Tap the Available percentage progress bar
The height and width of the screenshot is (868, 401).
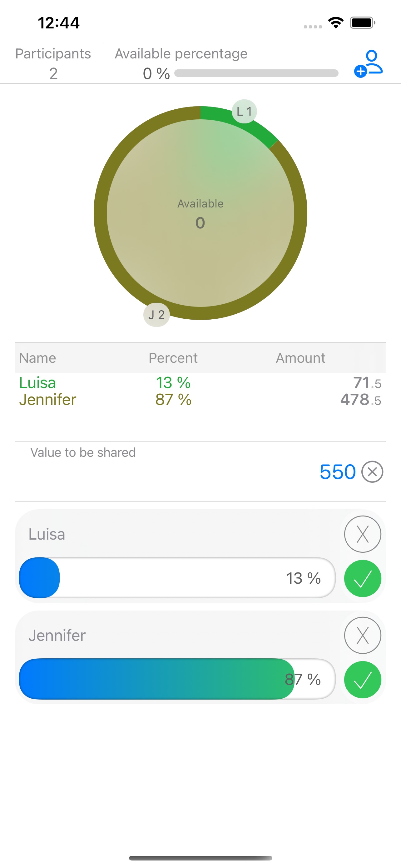(256, 73)
